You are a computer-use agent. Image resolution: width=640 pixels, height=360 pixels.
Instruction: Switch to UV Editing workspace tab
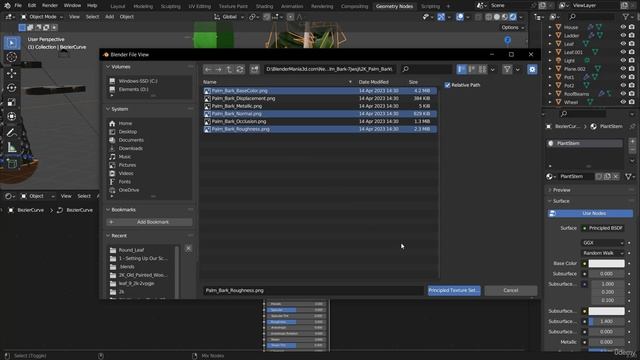(x=200, y=6)
